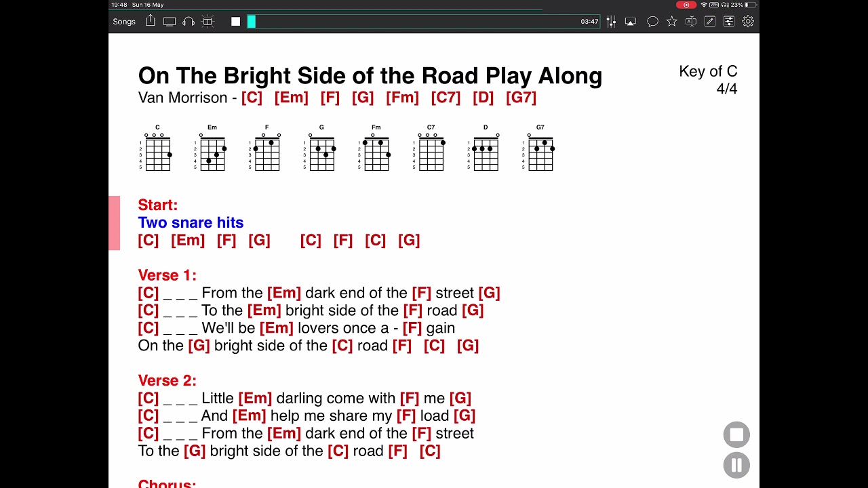The height and width of the screenshot is (488, 868).
Task: Tap the Start: section heading
Action: tap(158, 205)
